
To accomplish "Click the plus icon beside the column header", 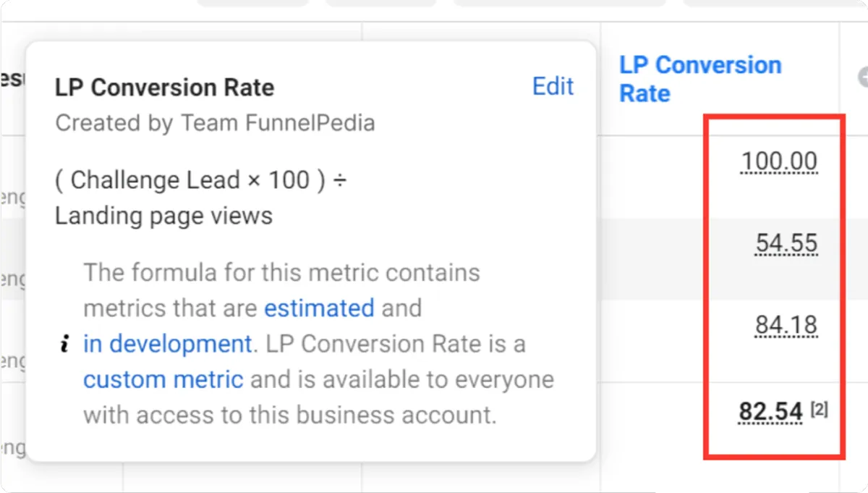I will pos(862,77).
